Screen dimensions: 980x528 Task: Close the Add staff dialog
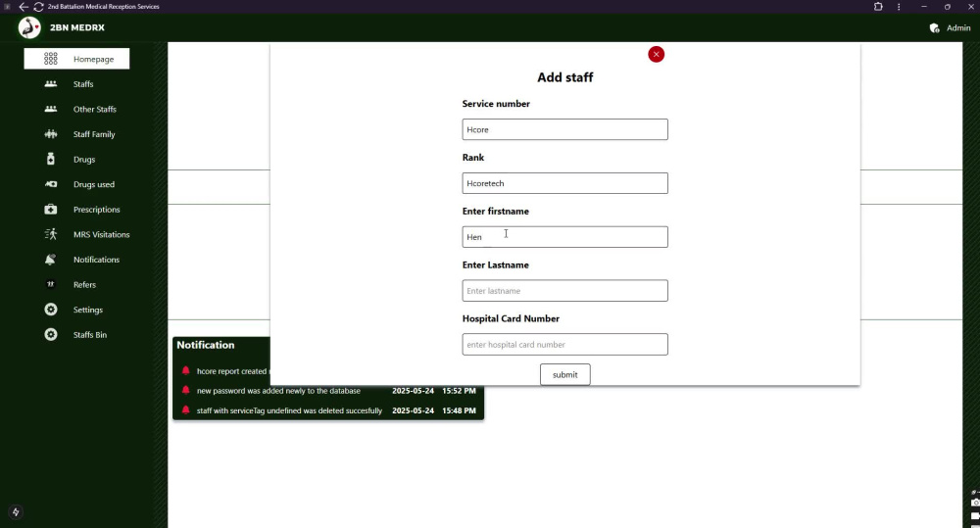pyautogui.click(x=656, y=54)
